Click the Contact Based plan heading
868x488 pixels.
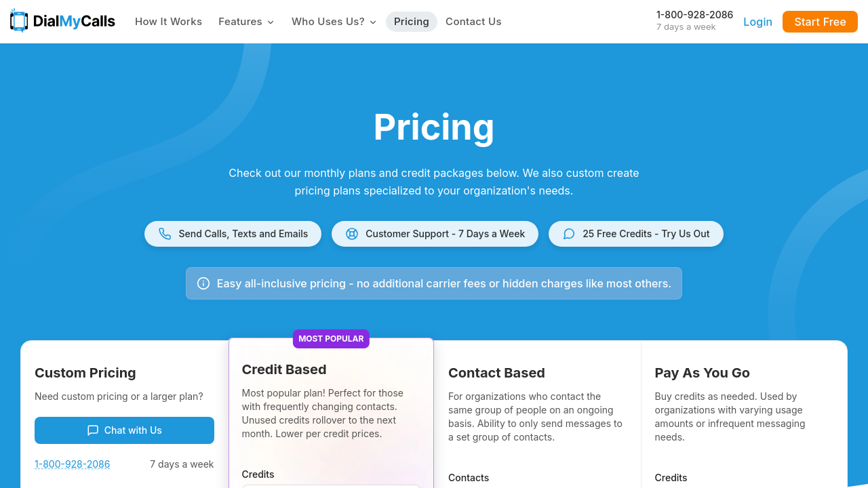pos(496,373)
